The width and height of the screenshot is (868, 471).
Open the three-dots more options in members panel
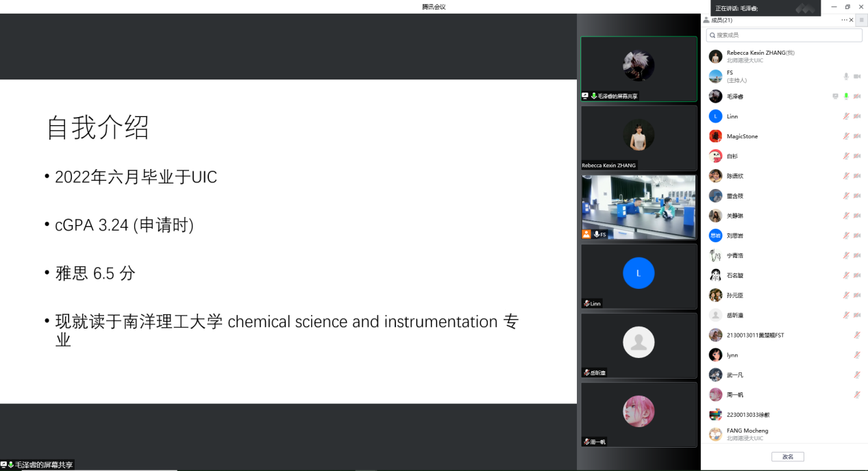tap(844, 20)
